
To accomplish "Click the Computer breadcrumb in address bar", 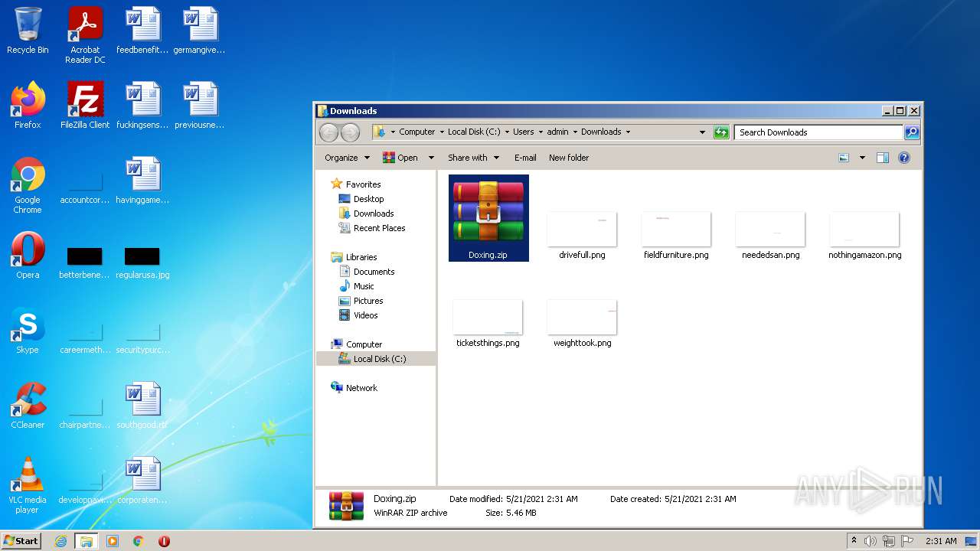I will tap(416, 132).
